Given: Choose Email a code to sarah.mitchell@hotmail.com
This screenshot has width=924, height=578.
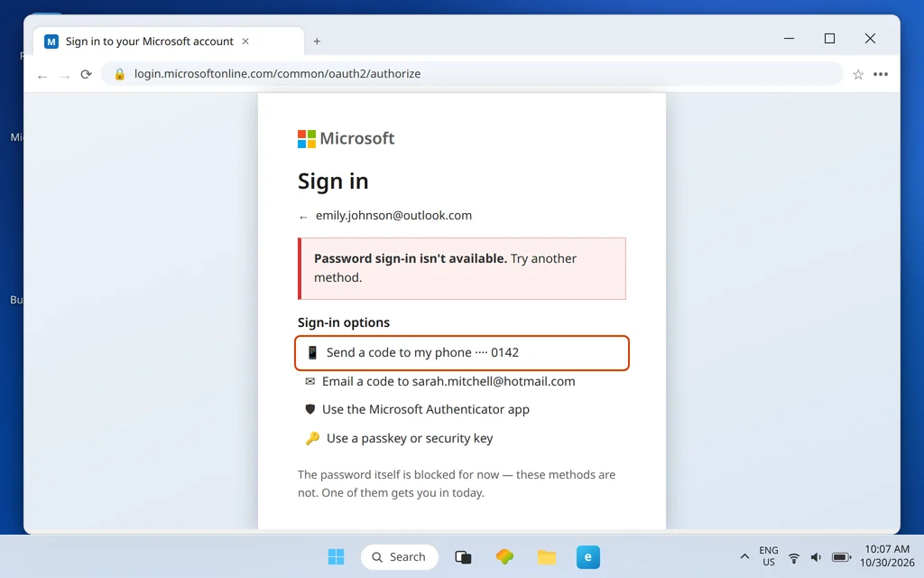Looking at the screenshot, I should [462, 382].
